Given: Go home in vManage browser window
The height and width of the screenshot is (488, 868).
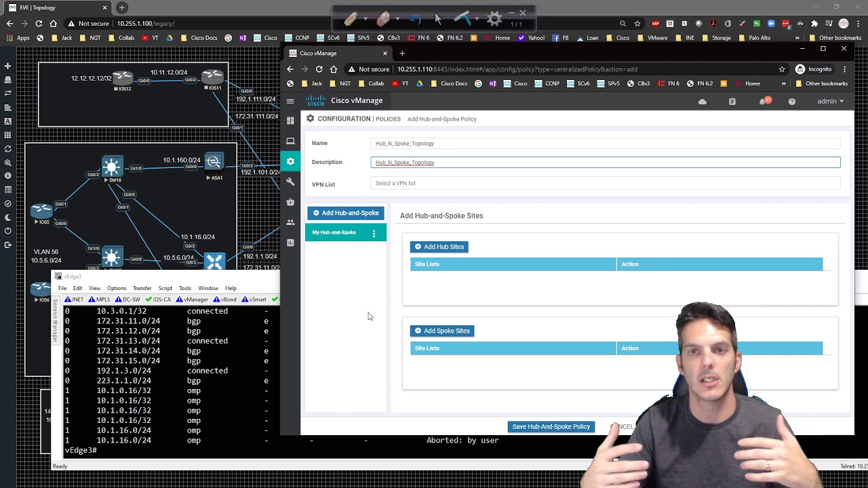Looking at the screenshot, I should coord(334,69).
